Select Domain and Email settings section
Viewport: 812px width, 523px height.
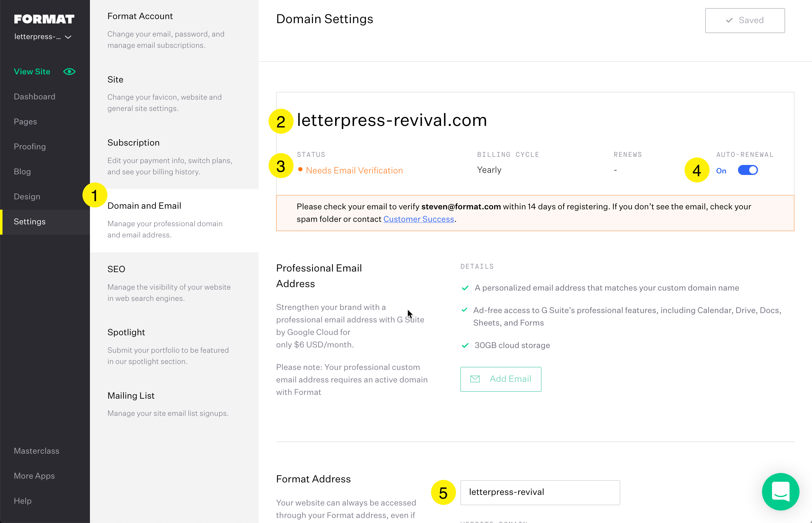[x=174, y=221]
